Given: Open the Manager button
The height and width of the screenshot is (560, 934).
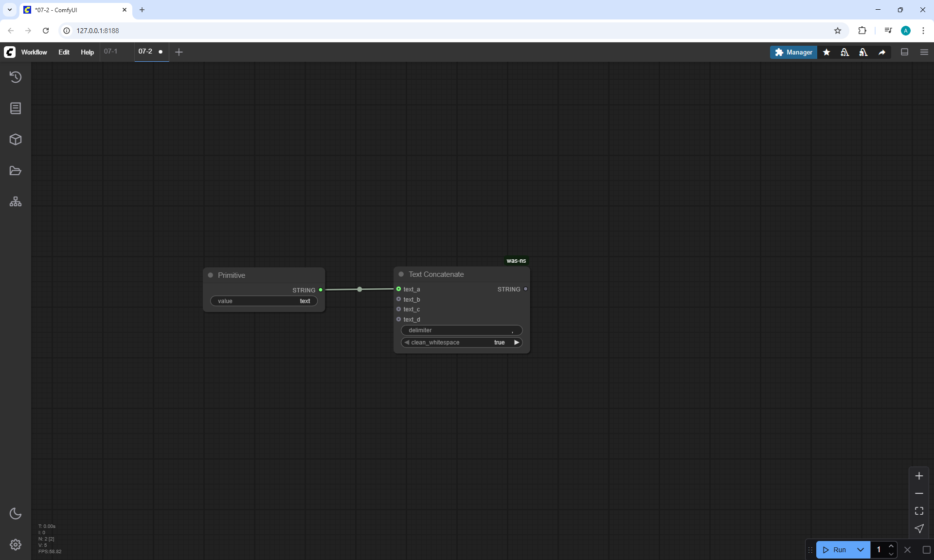Looking at the screenshot, I should (x=793, y=52).
